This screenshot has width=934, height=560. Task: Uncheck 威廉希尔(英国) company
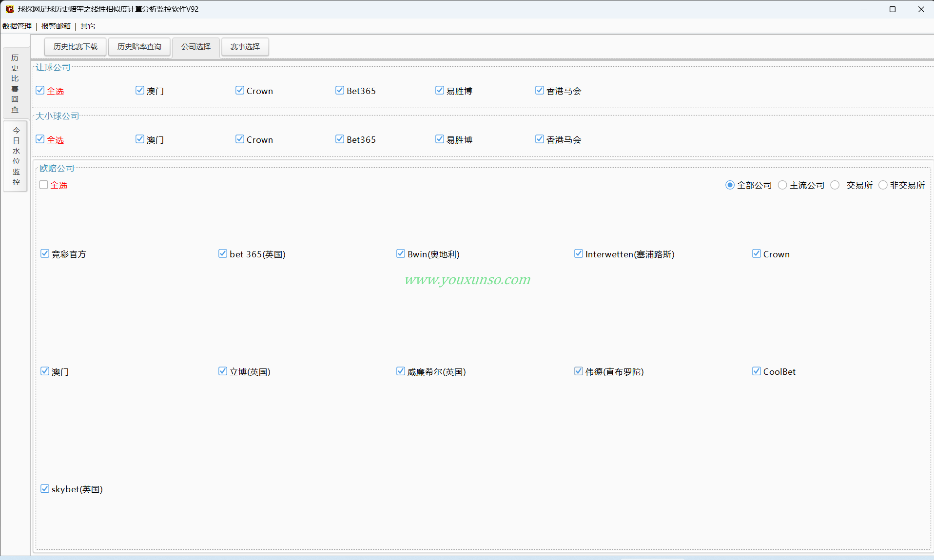pos(401,371)
